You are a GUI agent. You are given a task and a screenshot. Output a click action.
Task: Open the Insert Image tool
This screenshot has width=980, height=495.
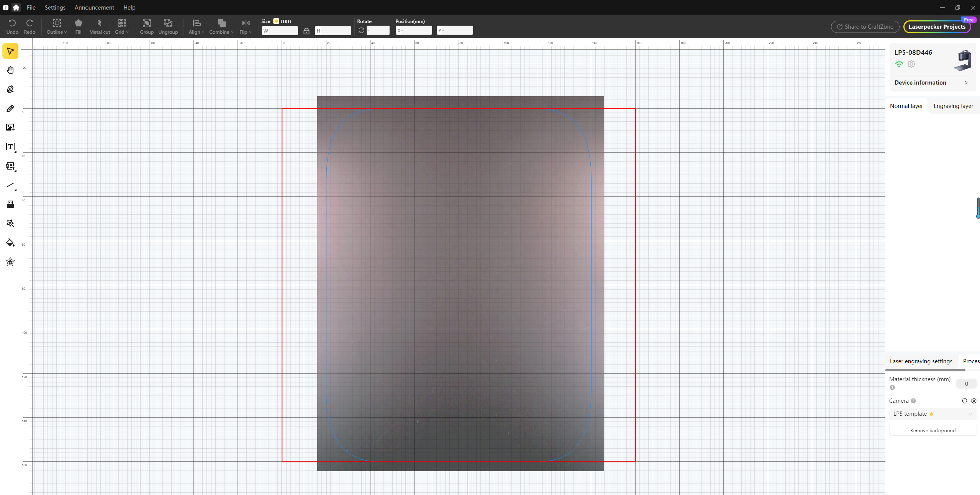click(10, 127)
